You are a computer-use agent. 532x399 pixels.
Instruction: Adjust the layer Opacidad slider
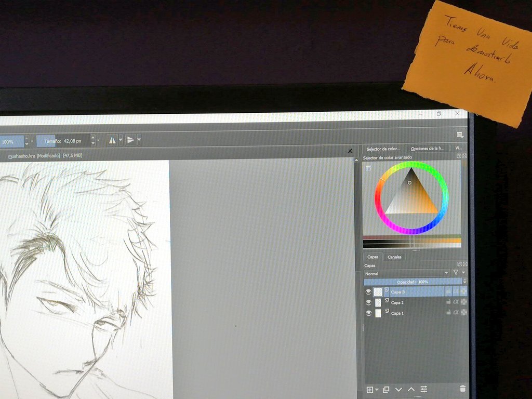(413, 282)
